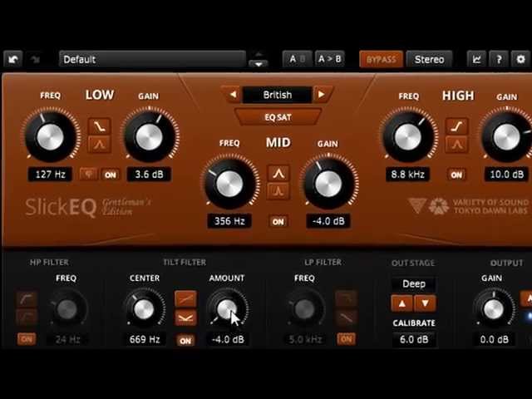This screenshot has width=532, height=399.
Task: Click the MID GAIN knob
Action: tap(328, 184)
